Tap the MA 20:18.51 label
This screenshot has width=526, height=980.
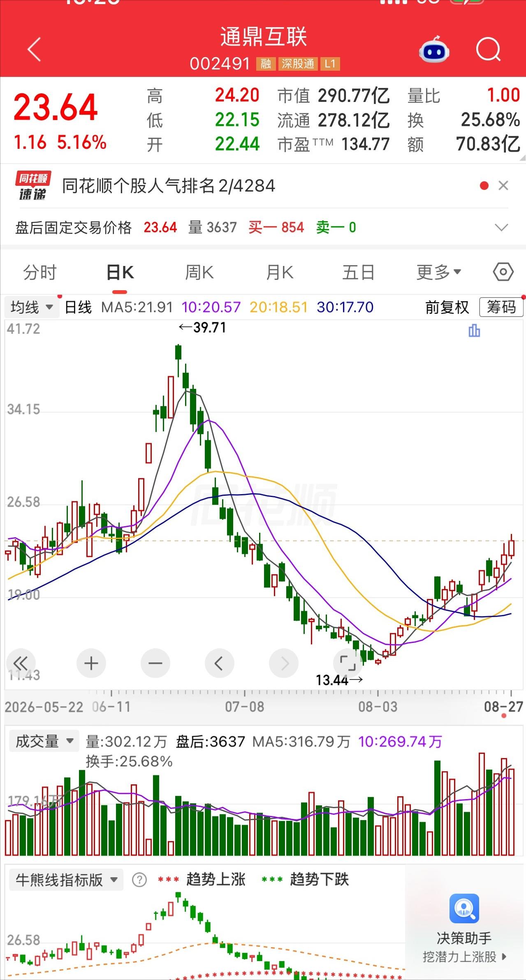pos(278,307)
